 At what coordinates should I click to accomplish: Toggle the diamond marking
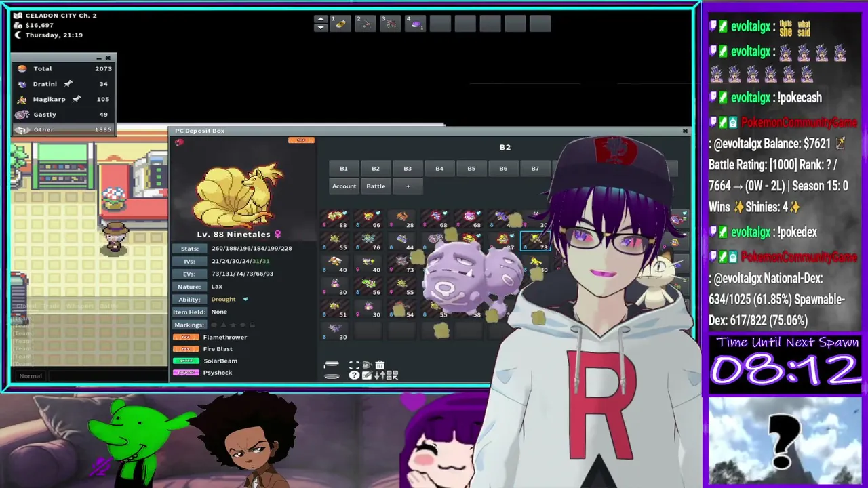point(243,325)
